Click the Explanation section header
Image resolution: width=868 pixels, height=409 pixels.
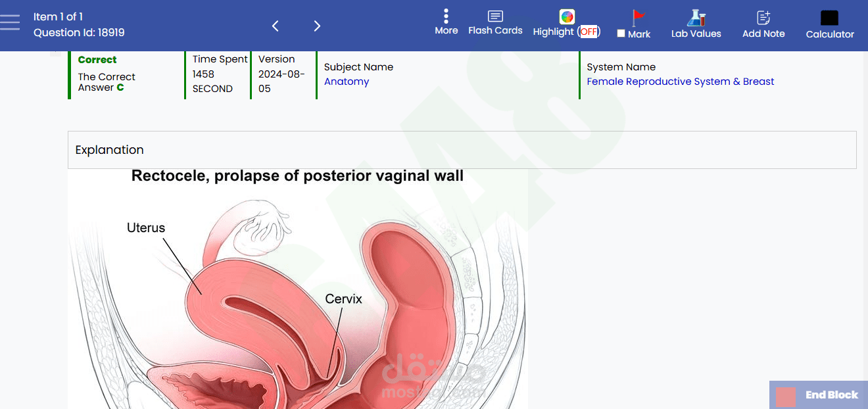pos(462,150)
